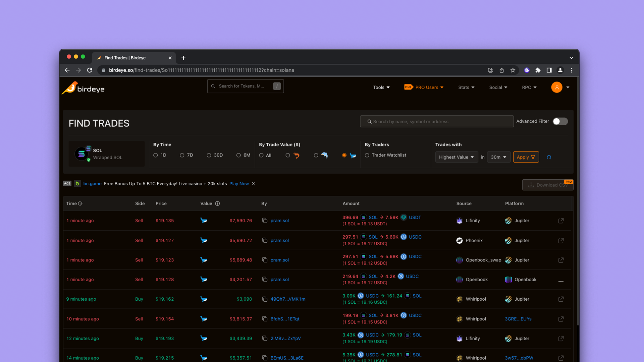Open external link for Lifinity trade row
This screenshot has height=362, width=644.
tap(561, 221)
